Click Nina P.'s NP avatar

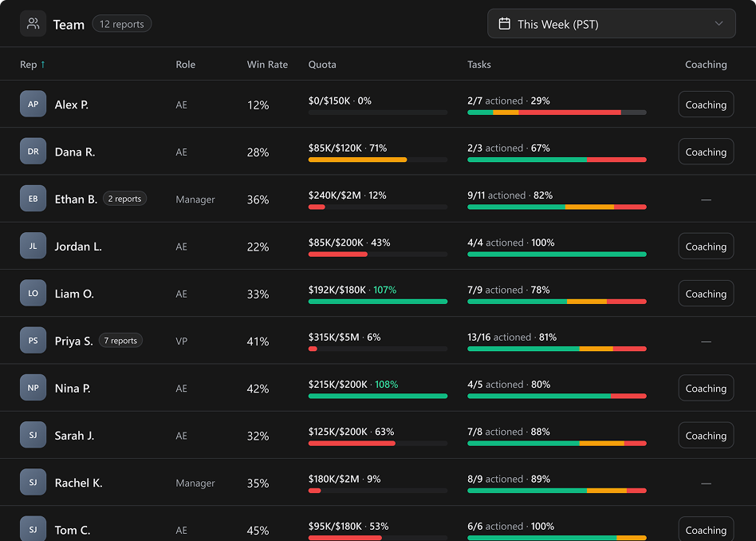[33, 389]
